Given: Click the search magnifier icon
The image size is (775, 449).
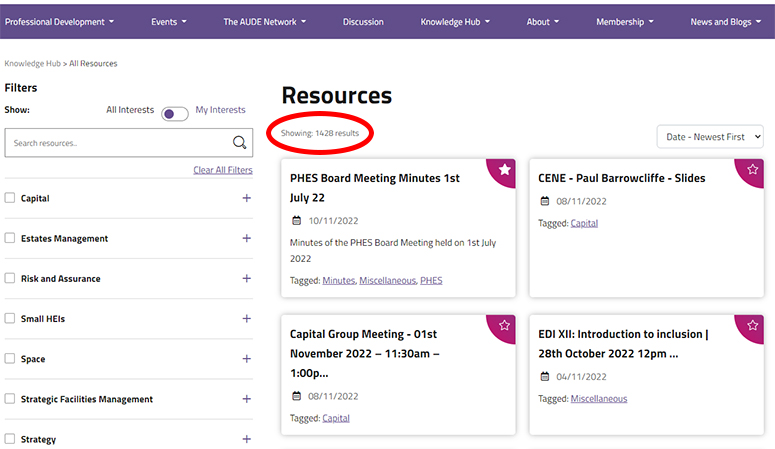Looking at the screenshot, I should (239, 143).
